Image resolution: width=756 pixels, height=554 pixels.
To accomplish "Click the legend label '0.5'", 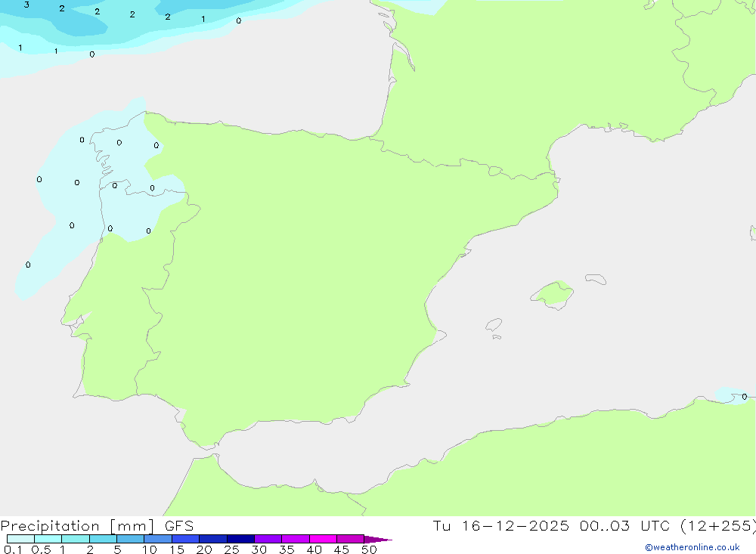I will (x=41, y=549).
